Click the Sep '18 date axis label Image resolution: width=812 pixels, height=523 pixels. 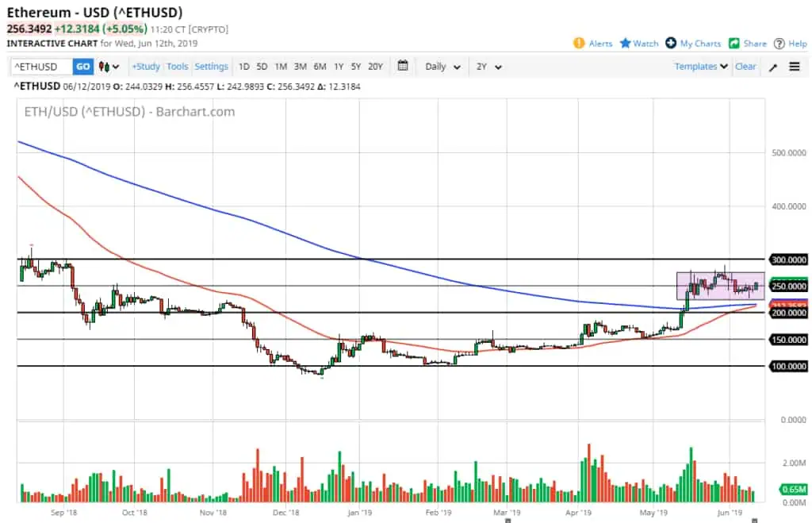click(63, 513)
